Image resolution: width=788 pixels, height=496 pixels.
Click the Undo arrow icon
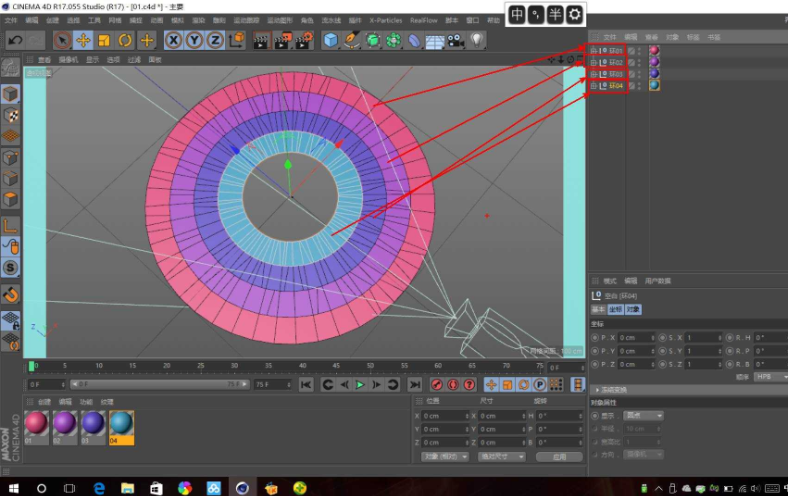coord(15,40)
